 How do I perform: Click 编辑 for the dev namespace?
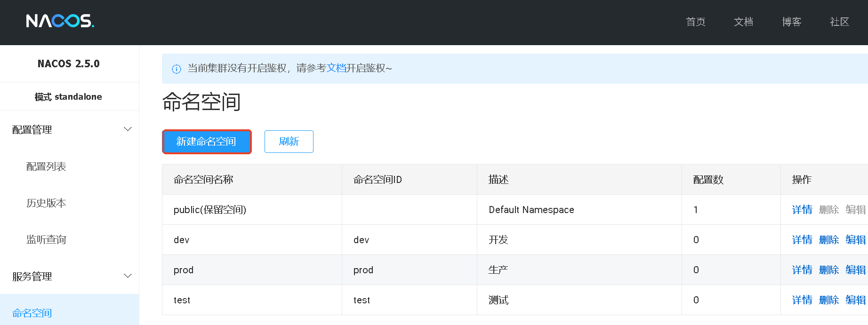coord(856,240)
